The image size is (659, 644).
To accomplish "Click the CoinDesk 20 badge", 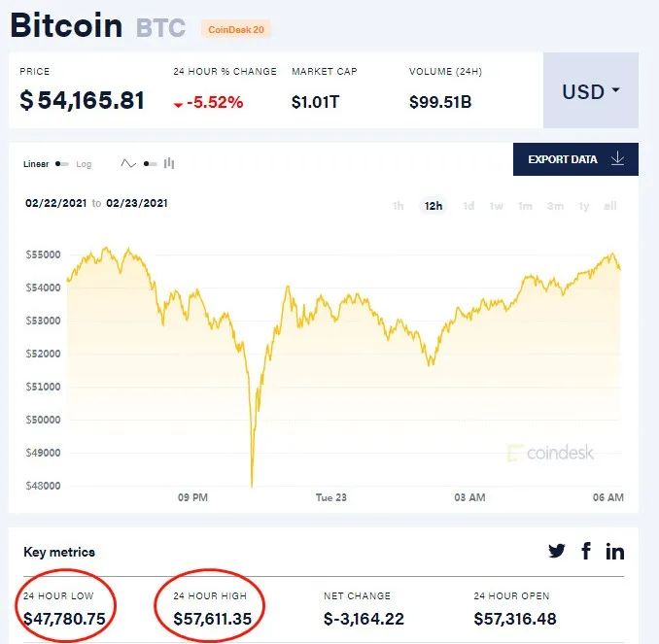I will click(x=236, y=30).
